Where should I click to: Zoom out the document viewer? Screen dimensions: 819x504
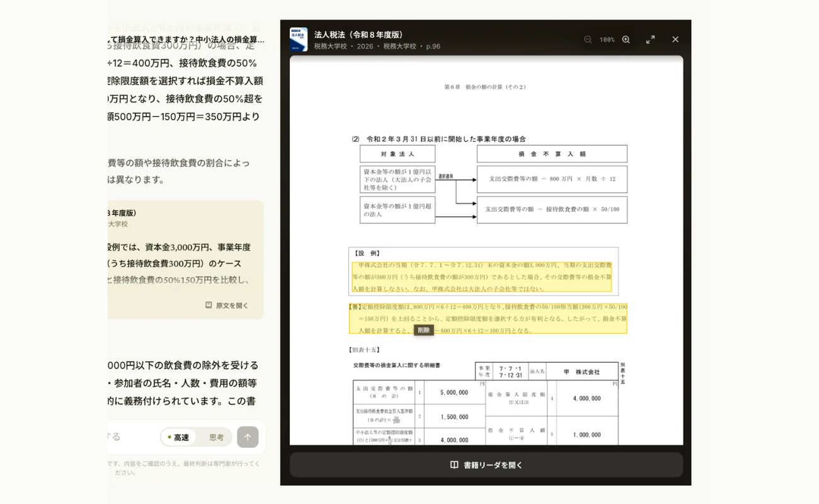[x=588, y=40]
